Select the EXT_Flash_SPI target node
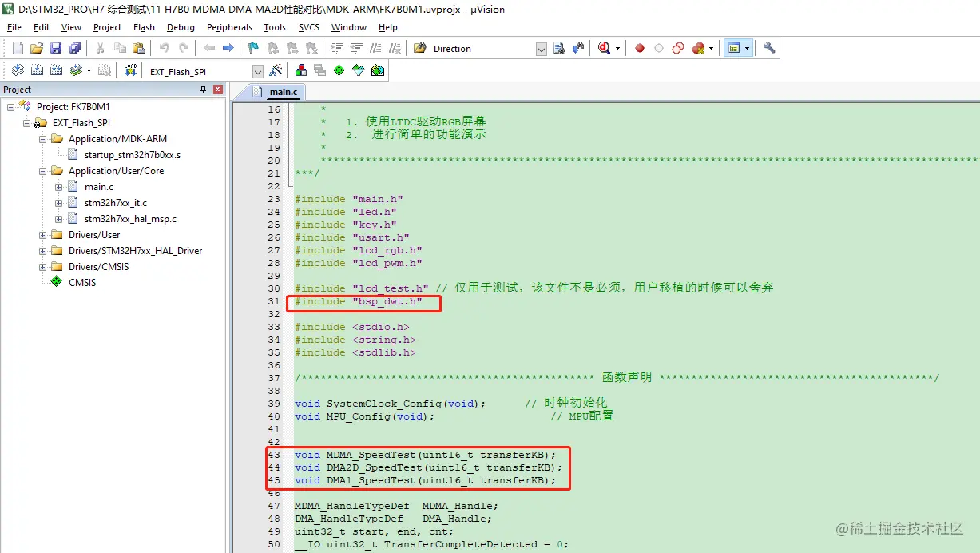Image resolution: width=980 pixels, height=553 pixels. [x=81, y=122]
